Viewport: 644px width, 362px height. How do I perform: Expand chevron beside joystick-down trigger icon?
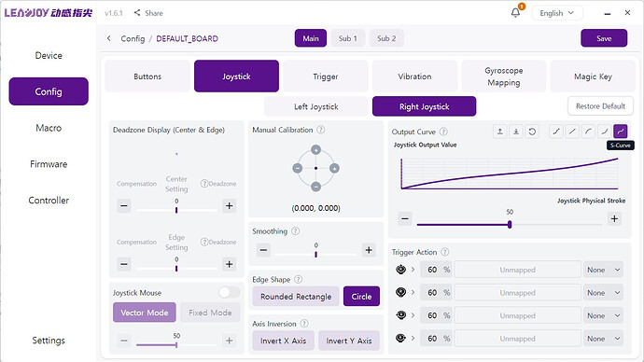[x=413, y=293]
